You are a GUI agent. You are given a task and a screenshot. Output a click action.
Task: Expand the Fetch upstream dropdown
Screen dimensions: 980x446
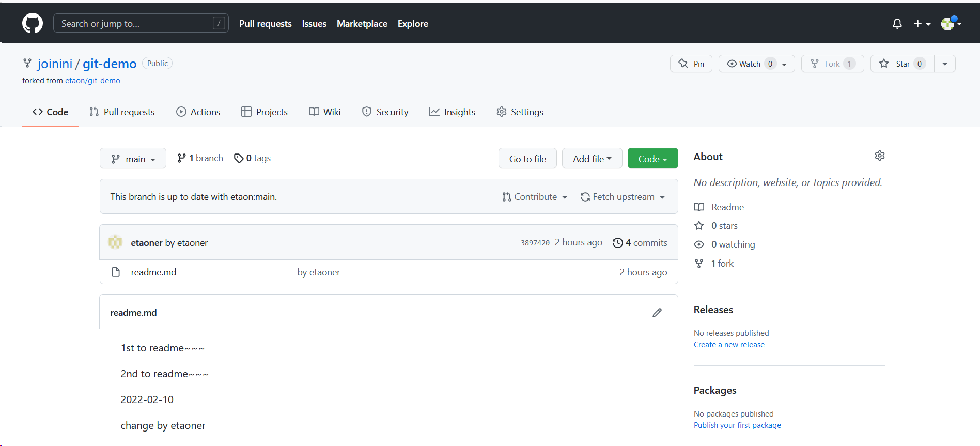click(623, 197)
